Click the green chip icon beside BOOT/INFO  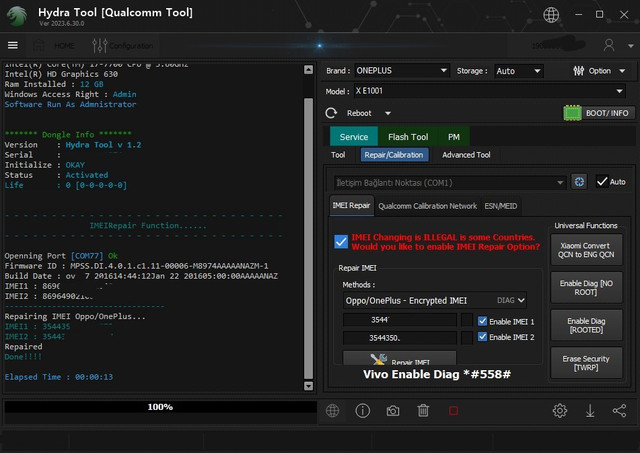click(572, 113)
